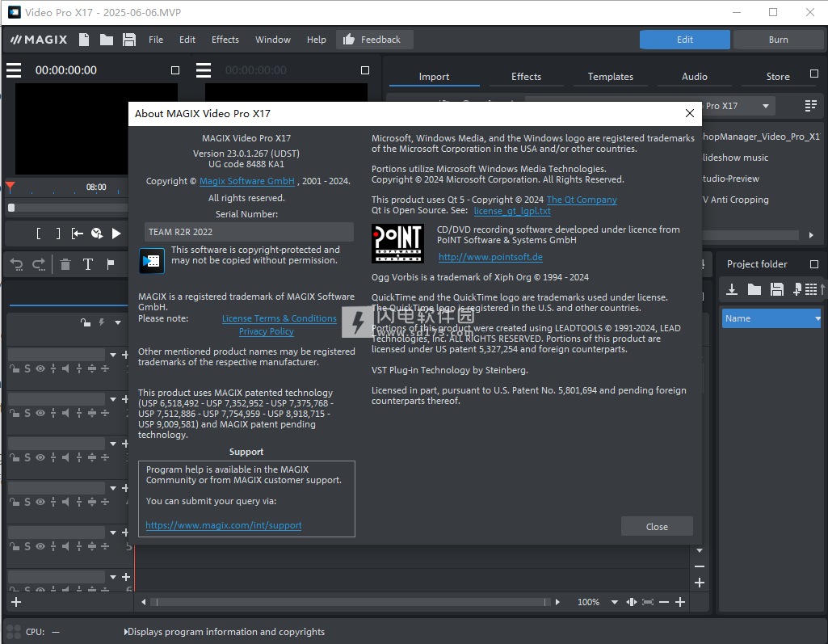
Task: Solo the first track with its S button
Action: pyautogui.click(x=27, y=368)
